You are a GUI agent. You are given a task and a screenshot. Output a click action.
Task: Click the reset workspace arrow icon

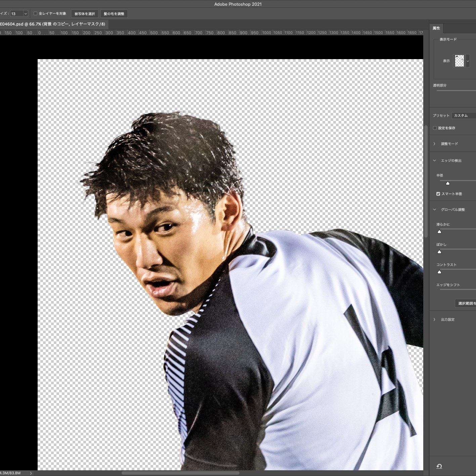439,466
